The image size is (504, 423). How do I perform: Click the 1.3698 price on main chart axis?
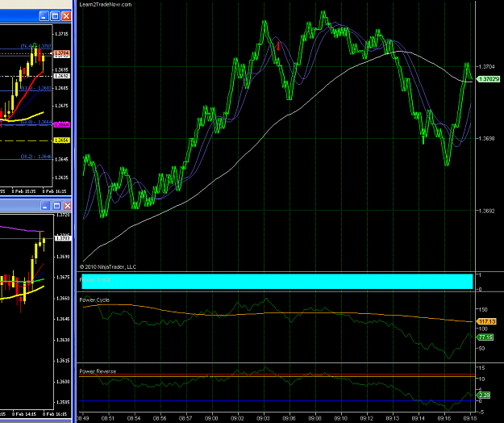pyautogui.click(x=486, y=139)
